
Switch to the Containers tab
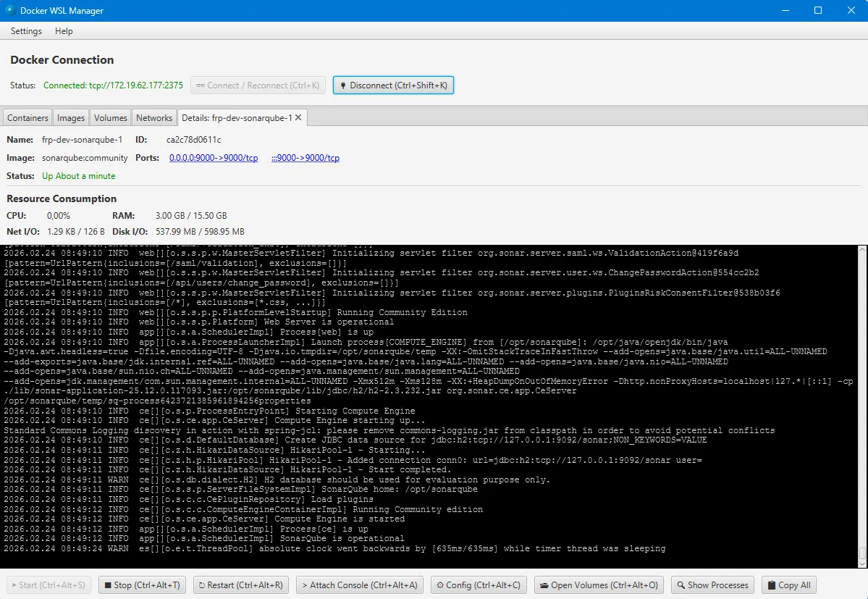click(x=28, y=118)
